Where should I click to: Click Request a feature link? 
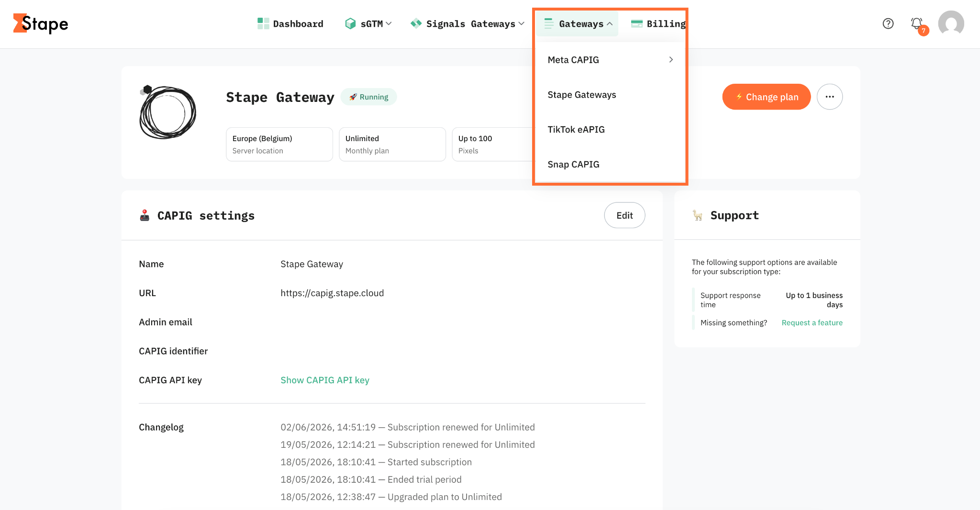coord(812,322)
